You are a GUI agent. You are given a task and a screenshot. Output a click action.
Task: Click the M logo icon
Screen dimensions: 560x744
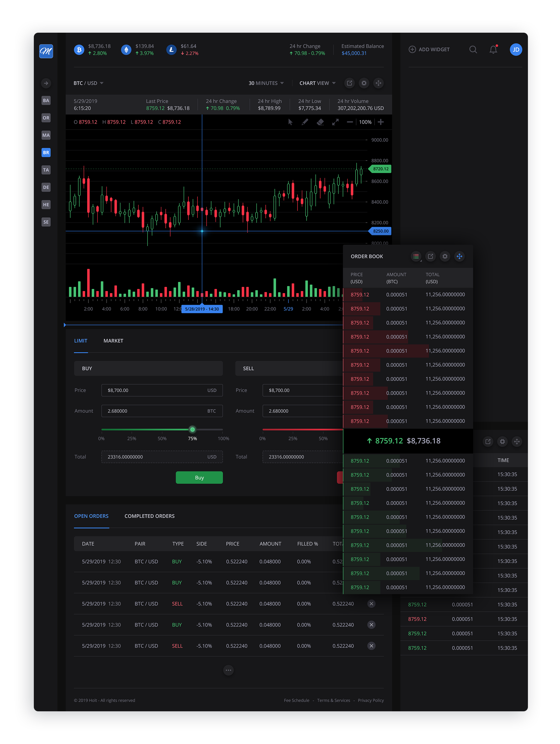point(46,51)
